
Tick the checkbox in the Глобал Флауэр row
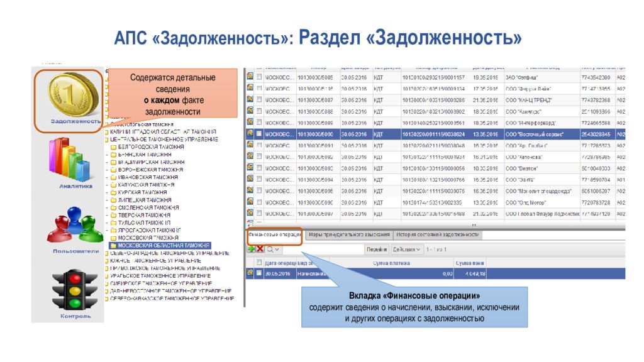click(259, 213)
